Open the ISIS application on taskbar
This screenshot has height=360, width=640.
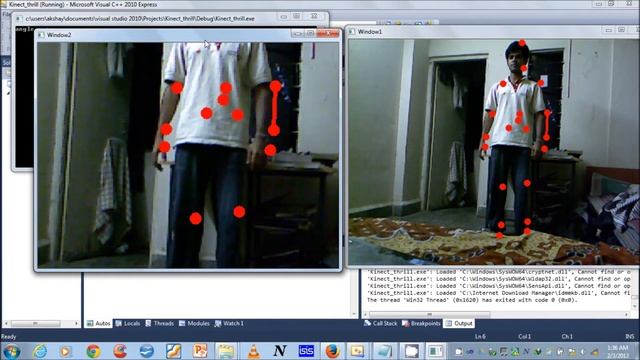tap(306, 351)
